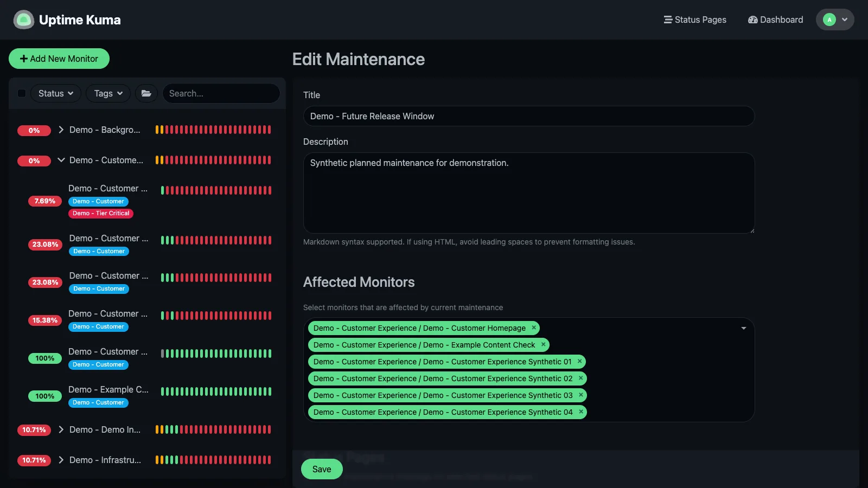The width and height of the screenshot is (868, 488).
Task: Expand the Demo - Backgro... group chevron
Action: pos(61,130)
